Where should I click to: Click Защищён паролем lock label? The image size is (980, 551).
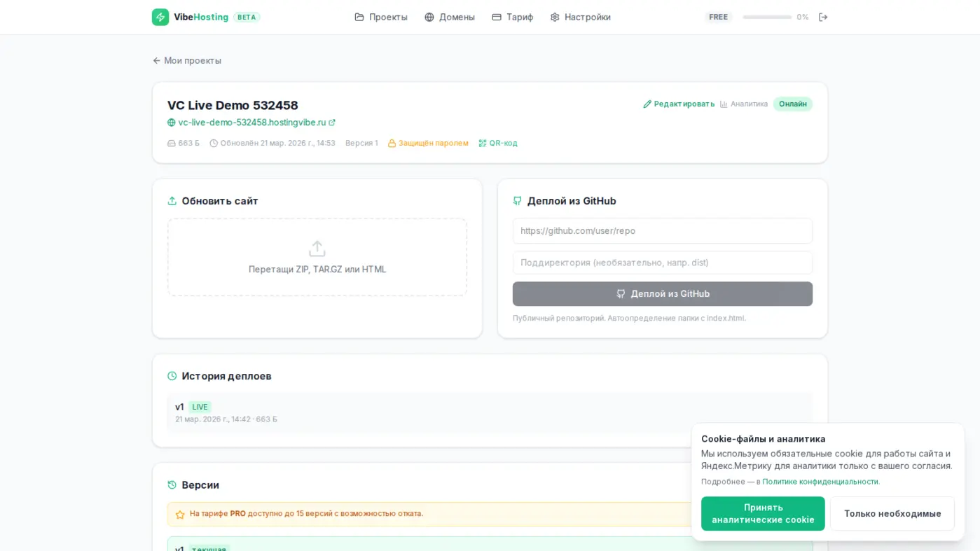tap(428, 143)
